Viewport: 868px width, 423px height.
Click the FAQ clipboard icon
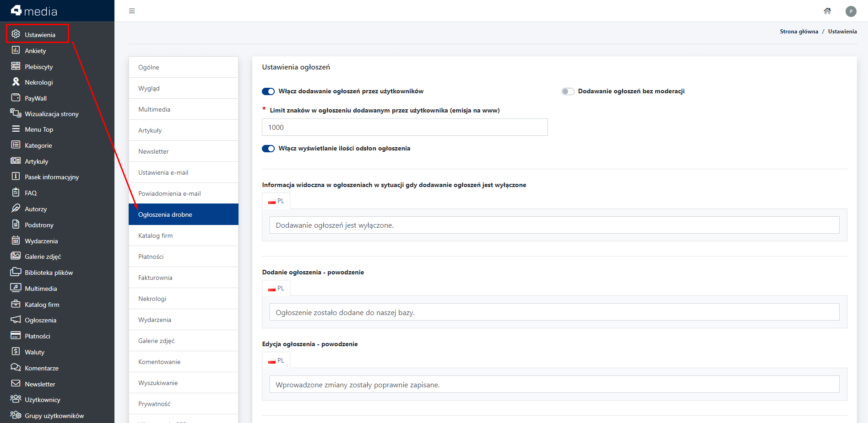[16, 193]
